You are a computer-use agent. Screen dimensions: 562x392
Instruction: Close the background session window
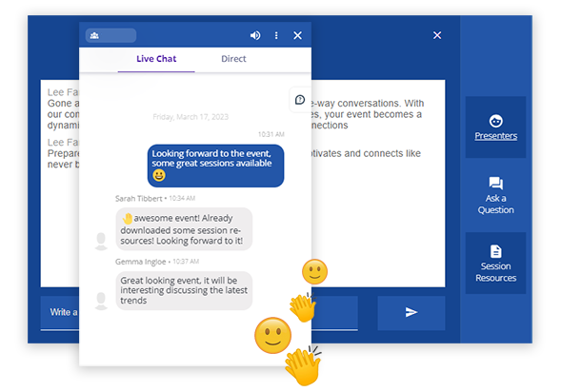pyautogui.click(x=437, y=35)
